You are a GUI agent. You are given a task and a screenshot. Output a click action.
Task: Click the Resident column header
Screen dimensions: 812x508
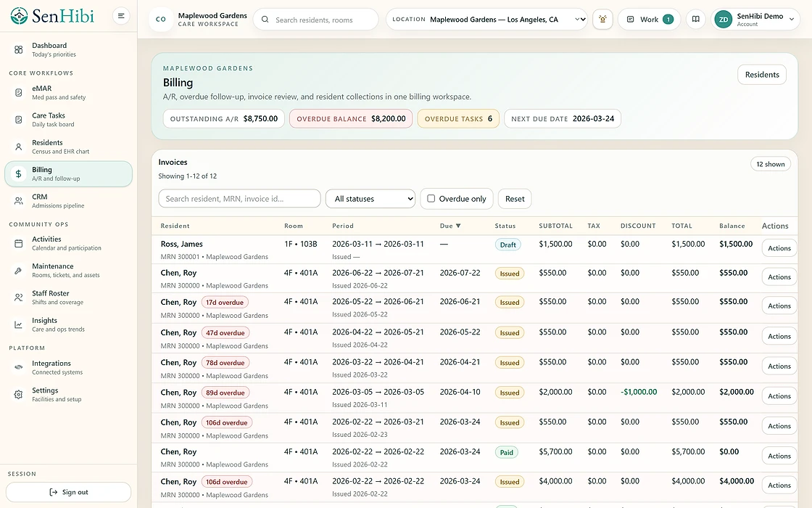coord(175,226)
